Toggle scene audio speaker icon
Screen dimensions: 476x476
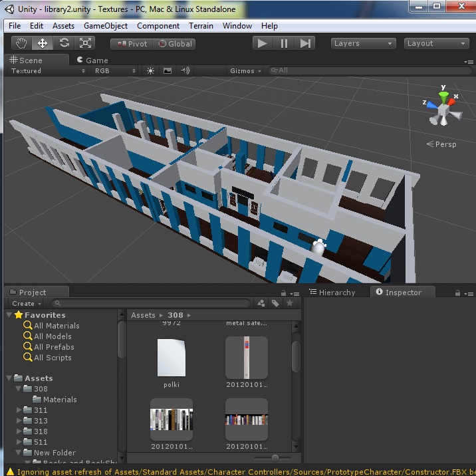click(x=185, y=70)
